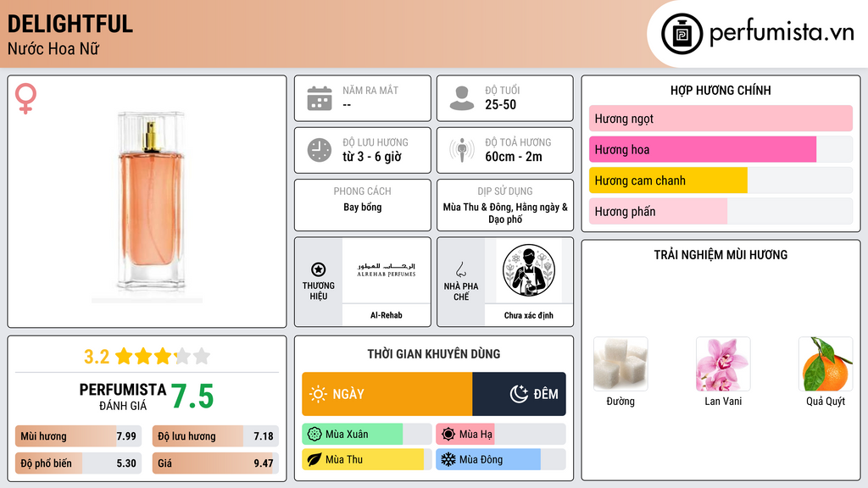The height and width of the screenshot is (488, 868).
Task: Click the female gender symbol icon
Action: [25, 98]
